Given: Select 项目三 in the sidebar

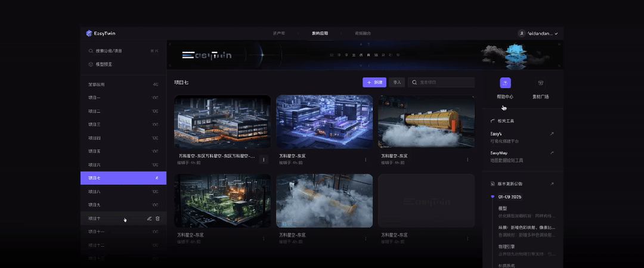Looking at the screenshot, I should [x=123, y=124].
